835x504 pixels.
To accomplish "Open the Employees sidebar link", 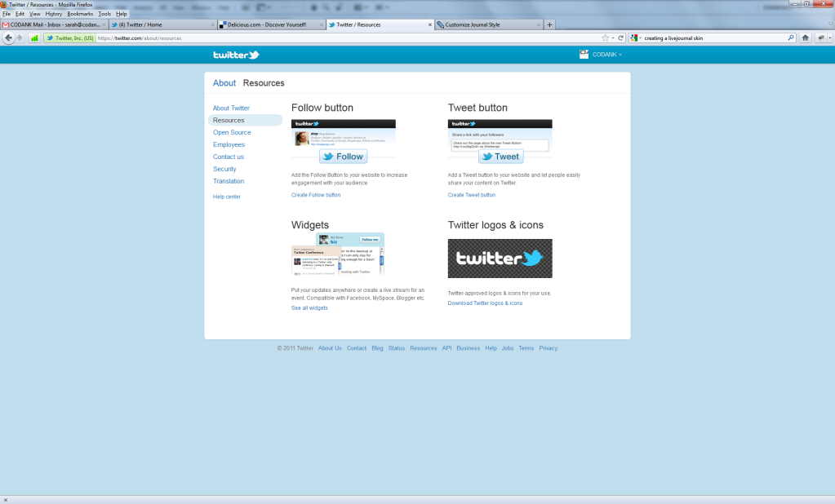I will click(229, 145).
